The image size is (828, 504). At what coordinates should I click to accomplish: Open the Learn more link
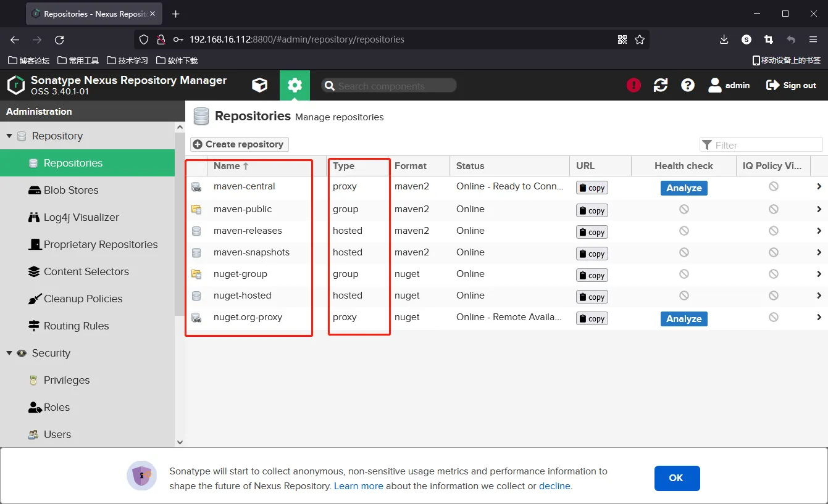(x=359, y=486)
